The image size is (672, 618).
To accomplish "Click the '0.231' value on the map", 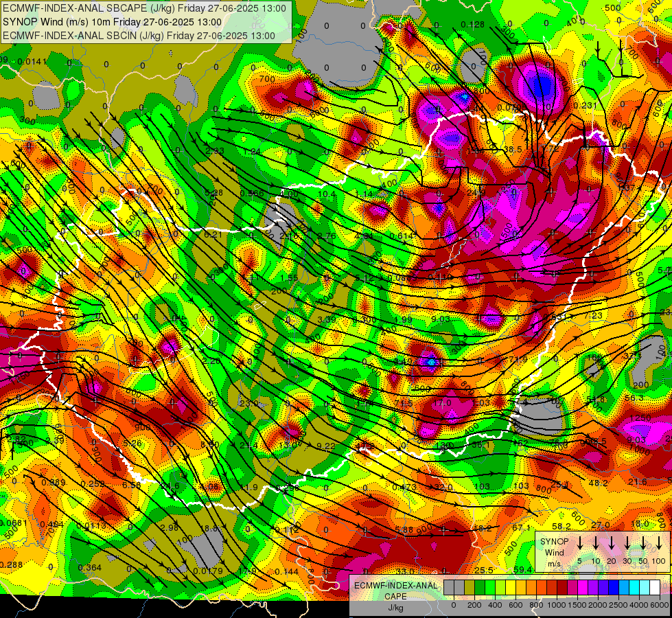I will coord(585,106).
